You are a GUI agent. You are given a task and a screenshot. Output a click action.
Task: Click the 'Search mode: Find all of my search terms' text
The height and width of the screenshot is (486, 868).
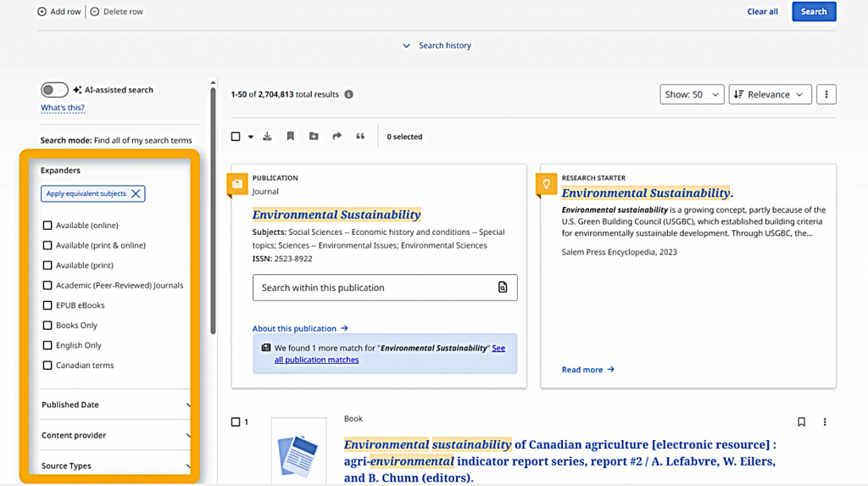coord(116,140)
